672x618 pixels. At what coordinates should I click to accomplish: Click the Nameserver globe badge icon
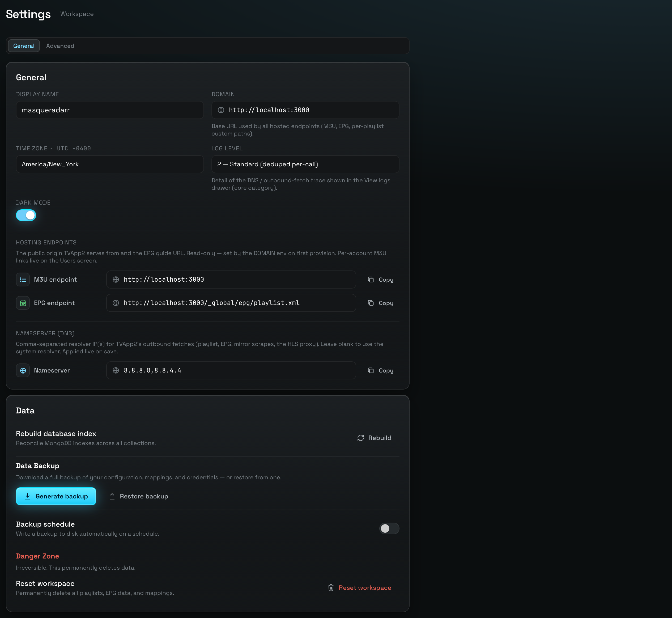pos(23,371)
